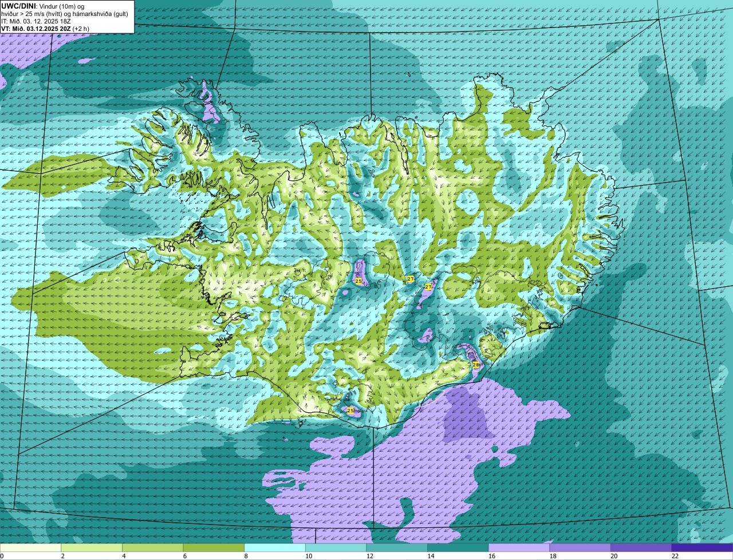Screen dimensions: 733x560
Task: Click the color bar label '20'
Action: [614, 556]
